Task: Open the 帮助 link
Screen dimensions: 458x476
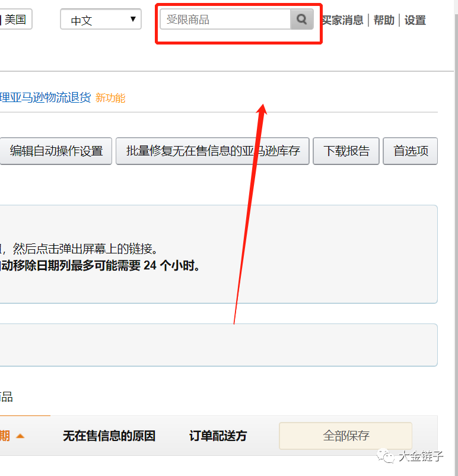Action: (384, 20)
